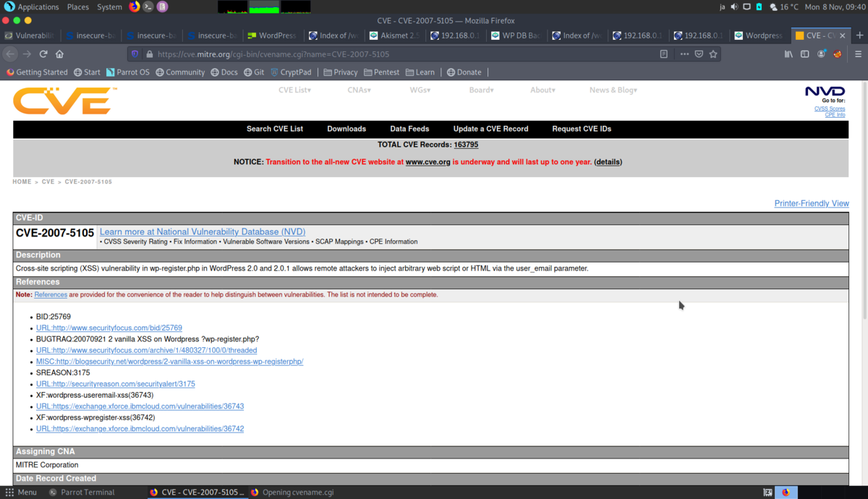Open Parrot Terminal in taskbar

[82, 492]
